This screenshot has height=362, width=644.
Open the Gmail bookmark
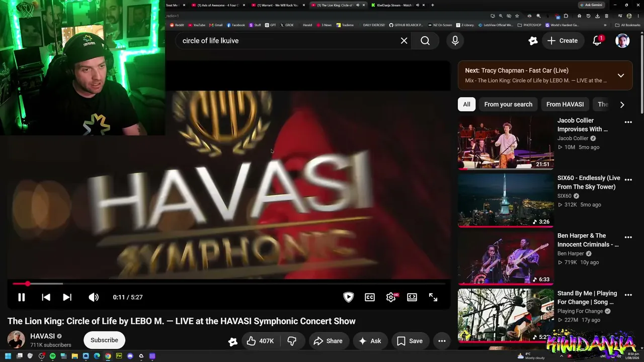216,25
